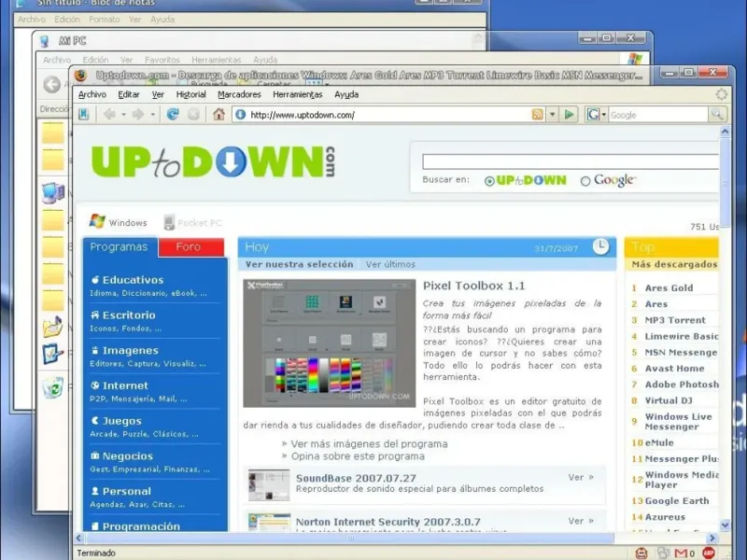Select the UptoDown search radio button
This screenshot has height=560, width=747.
[x=489, y=181]
